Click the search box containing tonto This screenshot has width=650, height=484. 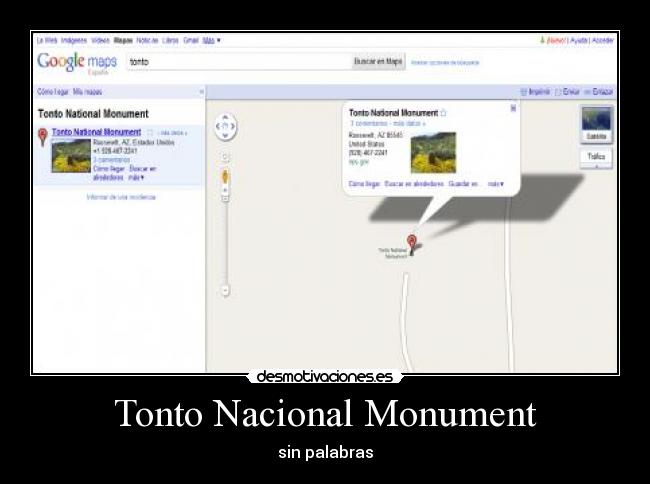pyautogui.click(x=239, y=62)
